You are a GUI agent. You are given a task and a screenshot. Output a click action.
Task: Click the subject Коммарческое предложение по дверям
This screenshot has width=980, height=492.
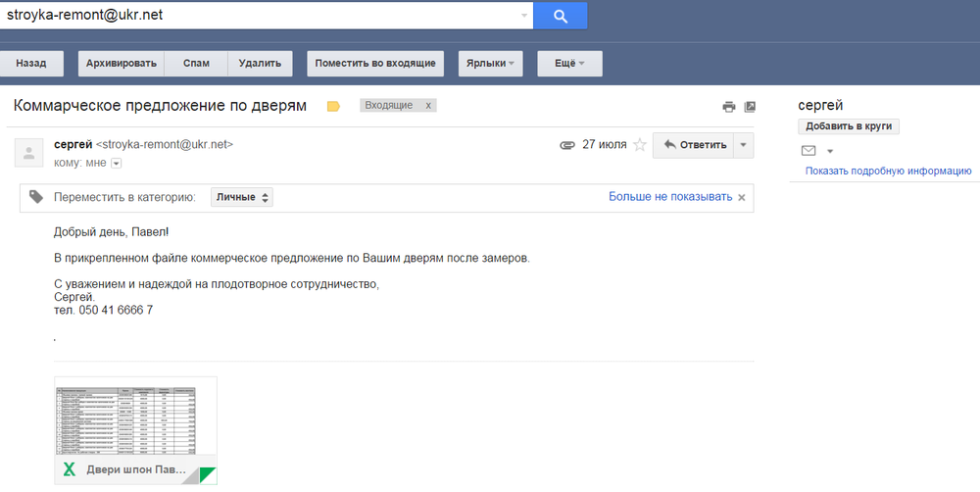point(160,106)
